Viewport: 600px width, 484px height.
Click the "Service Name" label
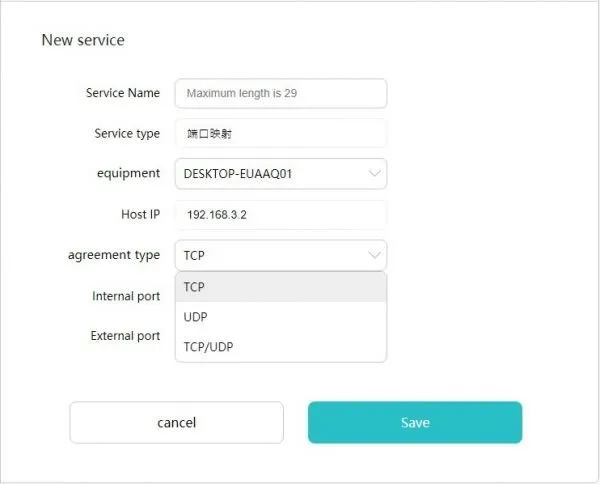pos(123,93)
